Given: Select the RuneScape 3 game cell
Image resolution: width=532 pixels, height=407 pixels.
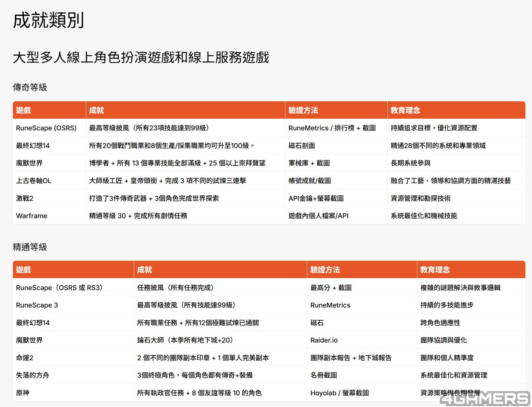Looking at the screenshot, I should click(x=37, y=305).
